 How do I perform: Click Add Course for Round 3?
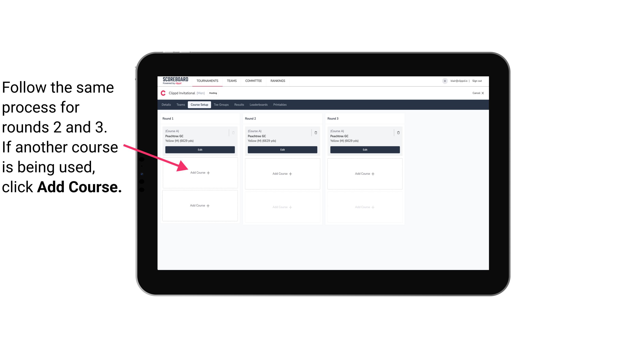click(364, 173)
